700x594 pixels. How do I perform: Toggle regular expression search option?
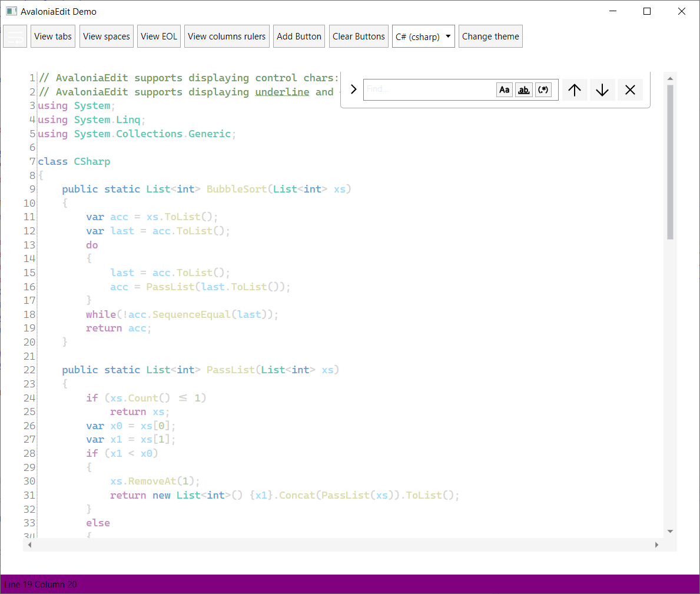(543, 89)
